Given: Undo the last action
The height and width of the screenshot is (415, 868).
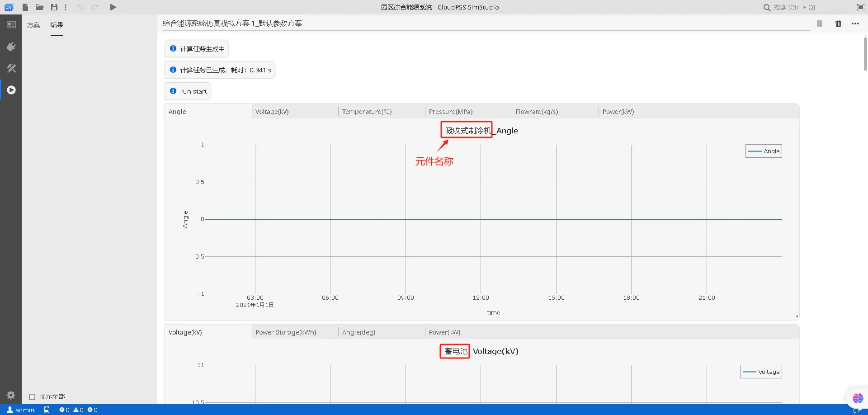Looking at the screenshot, I should point(80,7).
